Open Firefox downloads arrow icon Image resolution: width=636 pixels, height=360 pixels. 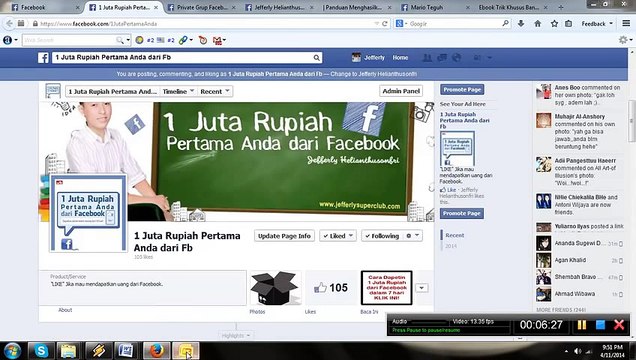520,24
